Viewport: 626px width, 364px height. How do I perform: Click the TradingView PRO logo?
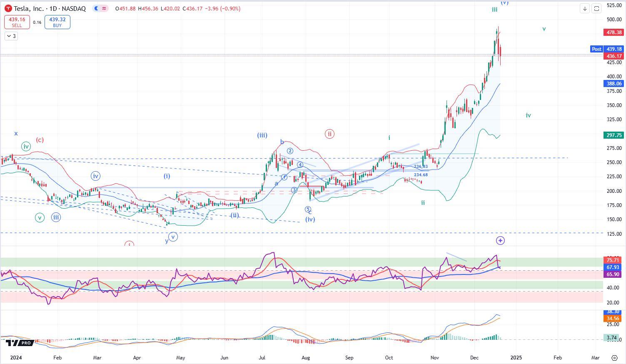tap(20, 343)
